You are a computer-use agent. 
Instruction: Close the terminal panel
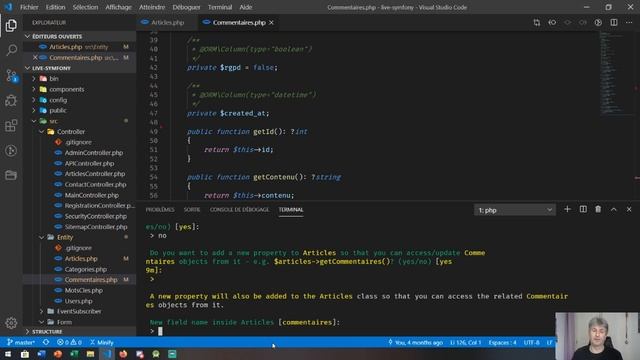(x=629, y=209)
